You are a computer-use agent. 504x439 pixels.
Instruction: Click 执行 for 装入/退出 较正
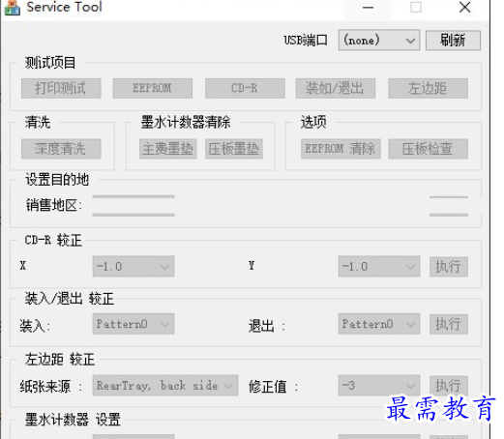pos(449,324)
